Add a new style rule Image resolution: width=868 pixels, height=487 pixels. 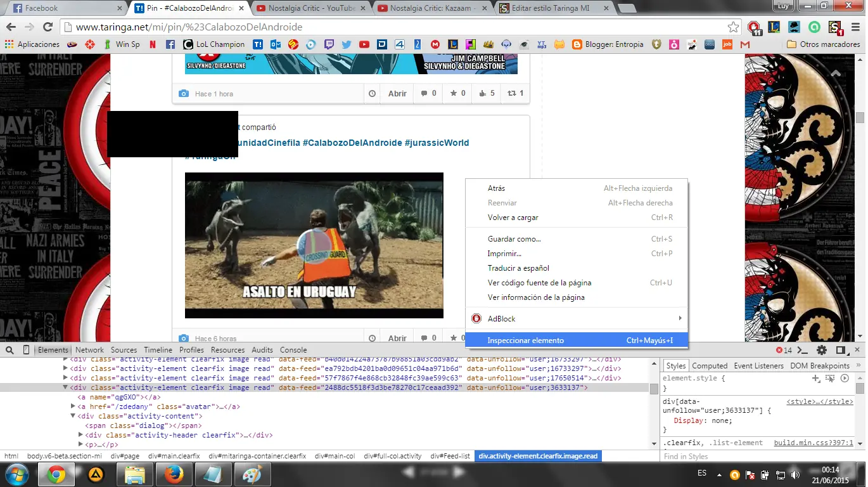[x=816, y=378]
